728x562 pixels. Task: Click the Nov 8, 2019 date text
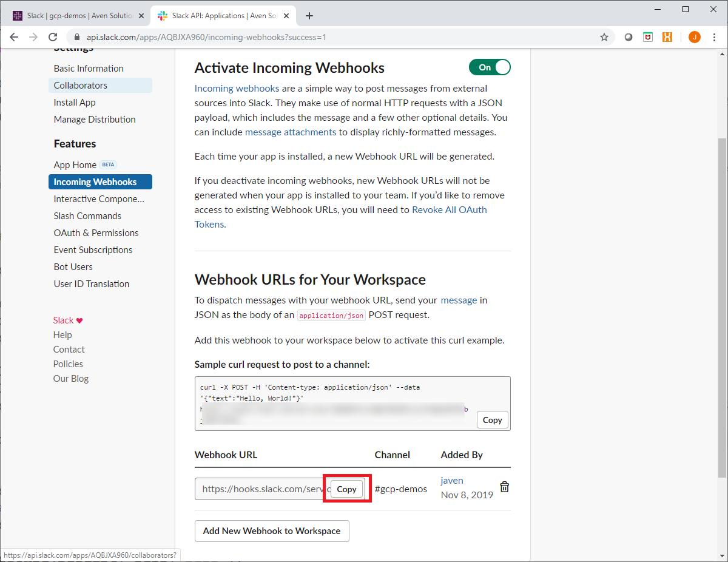[467, 495]
